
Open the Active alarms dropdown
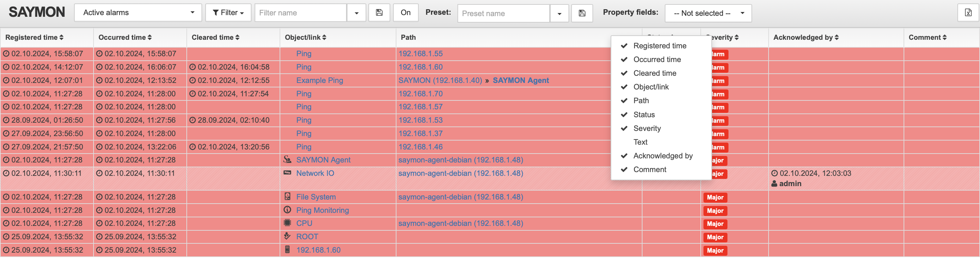click(x=138, y=13)
